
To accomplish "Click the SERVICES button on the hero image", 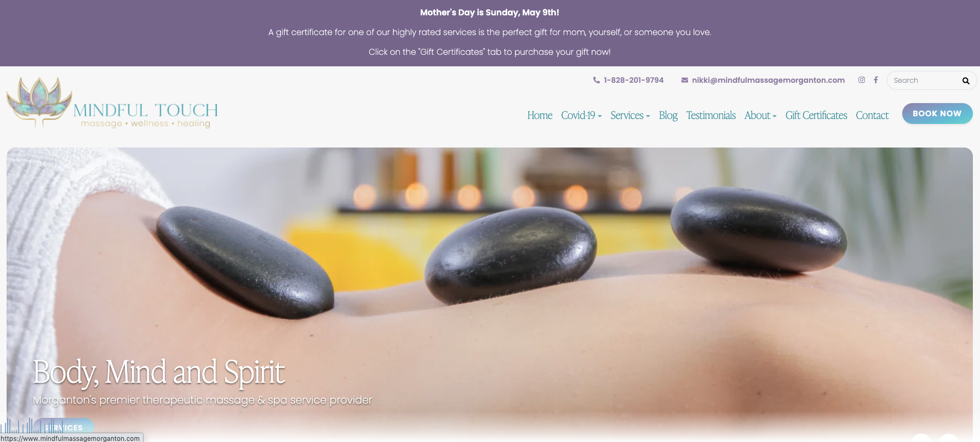I will [64, 428].
